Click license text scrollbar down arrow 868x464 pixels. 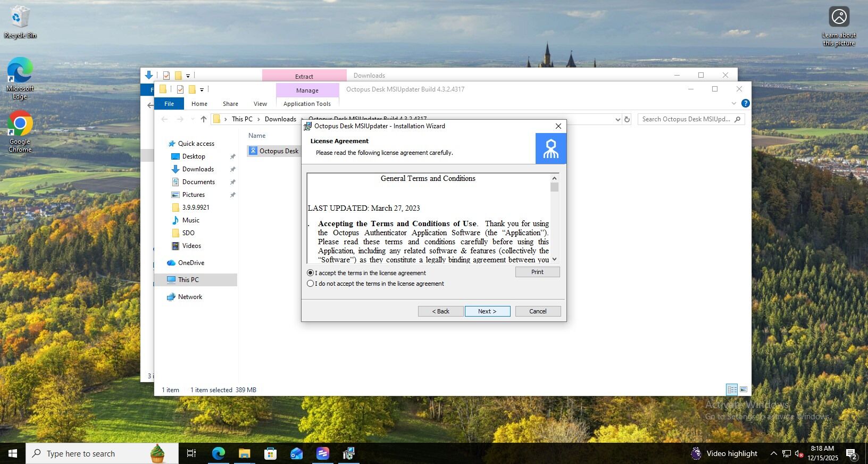(x=554, y=259)
